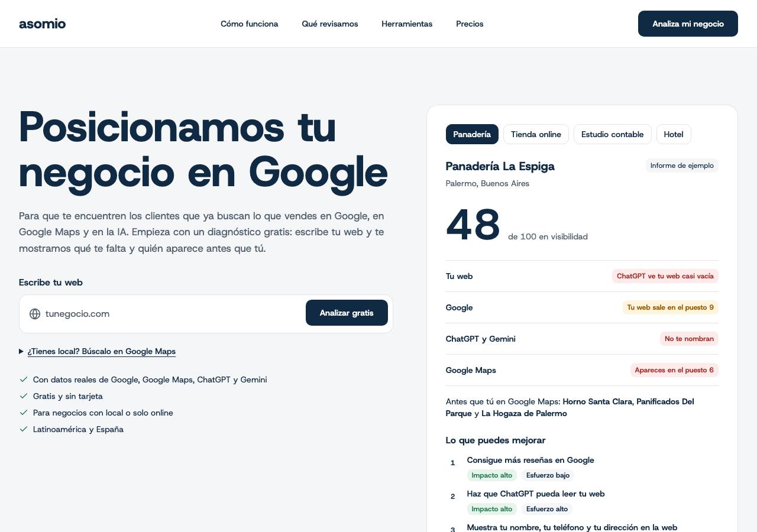Click 'Apareces en el puesto 6' tag
This screenshot has width=757, height=532.
click(x=674, y=370)
